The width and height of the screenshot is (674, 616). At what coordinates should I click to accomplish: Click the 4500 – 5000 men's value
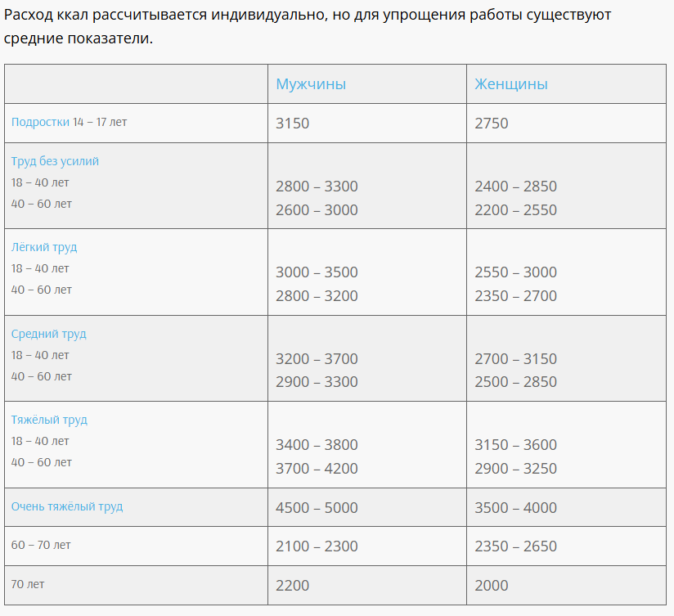point(317,508)
